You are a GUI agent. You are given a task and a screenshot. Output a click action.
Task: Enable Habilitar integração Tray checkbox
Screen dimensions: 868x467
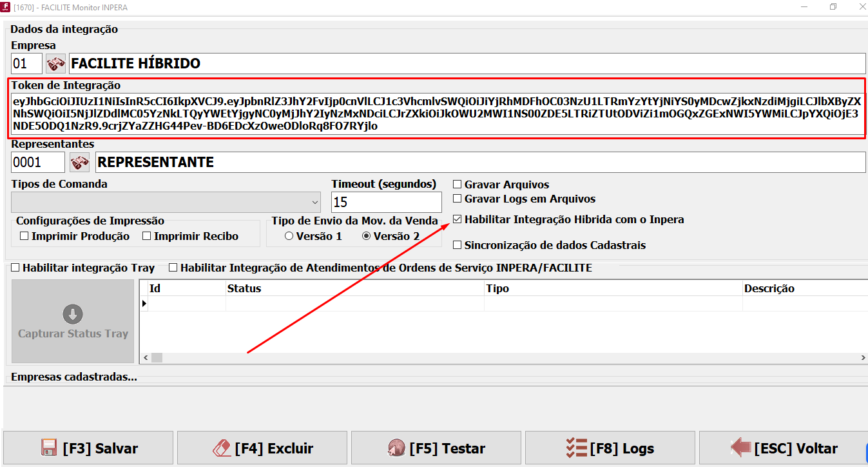15,267
